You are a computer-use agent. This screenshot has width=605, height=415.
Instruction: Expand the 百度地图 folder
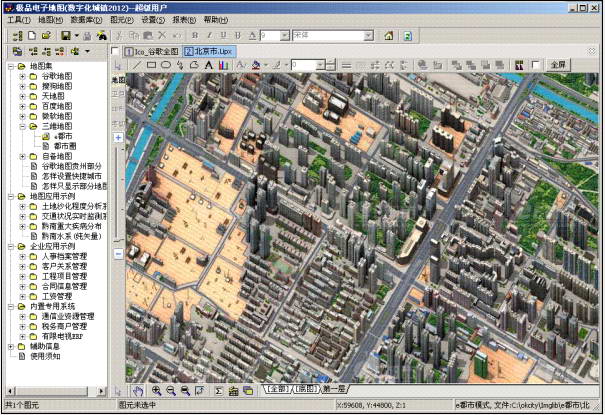click(x=22, y=106)
